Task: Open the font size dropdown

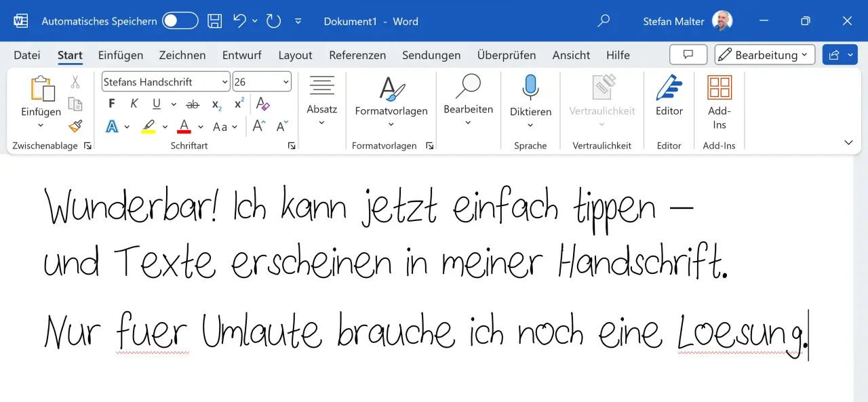Action: tap(285, 81)
